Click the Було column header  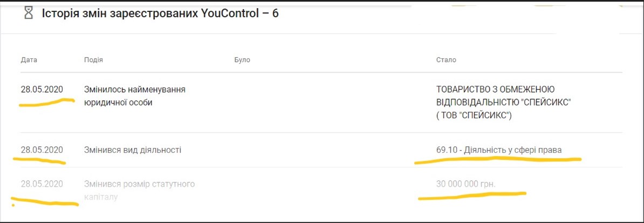[x=242, y=59]
